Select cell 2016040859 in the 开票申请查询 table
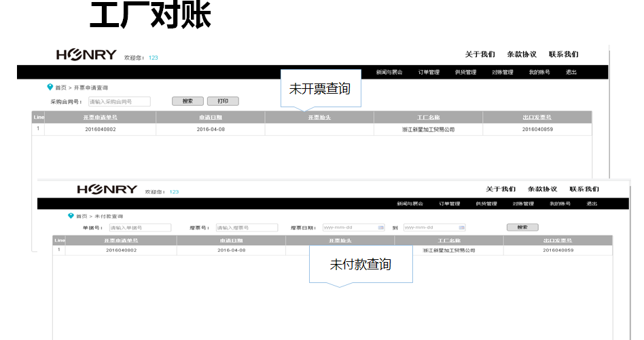Image resolution: width=644 pixels, height=340 pixels. (537, 129)
